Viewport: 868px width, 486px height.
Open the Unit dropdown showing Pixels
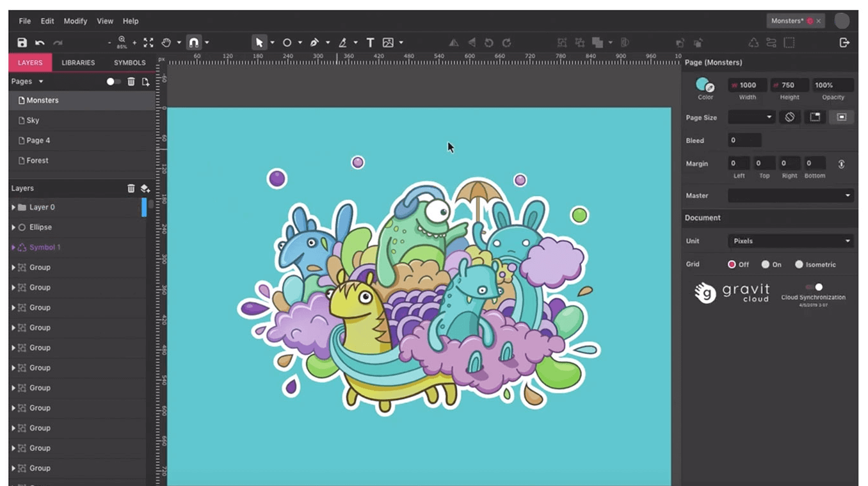791,241
